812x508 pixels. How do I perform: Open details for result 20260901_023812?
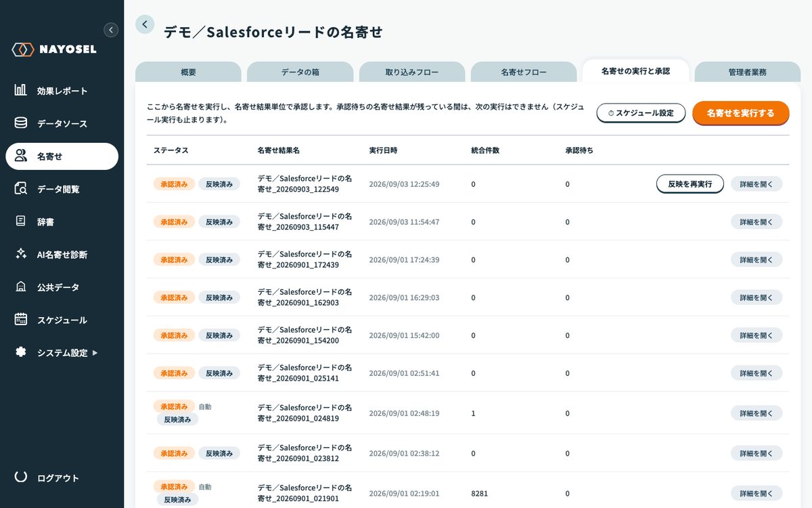tap(757, 453)
